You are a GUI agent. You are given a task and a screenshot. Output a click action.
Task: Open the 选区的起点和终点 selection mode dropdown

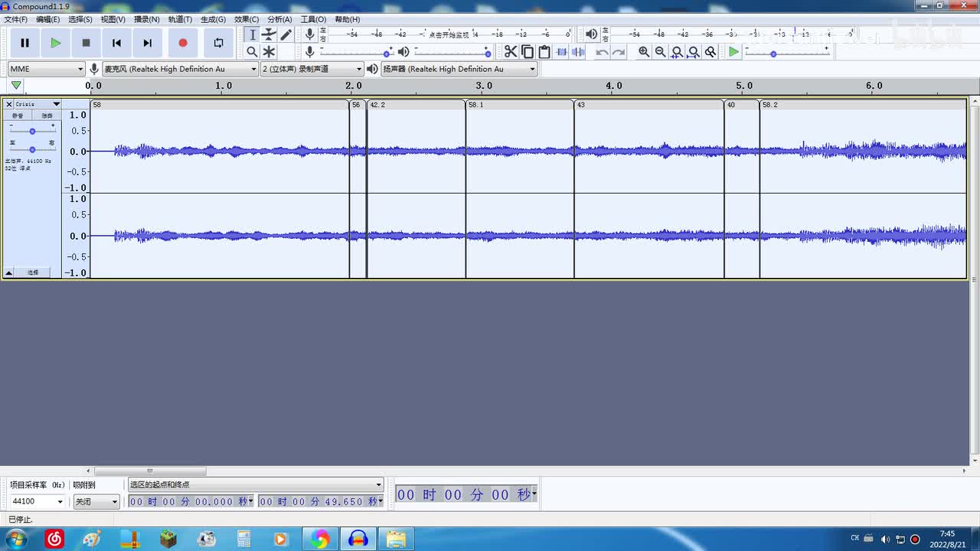point(255,484)
